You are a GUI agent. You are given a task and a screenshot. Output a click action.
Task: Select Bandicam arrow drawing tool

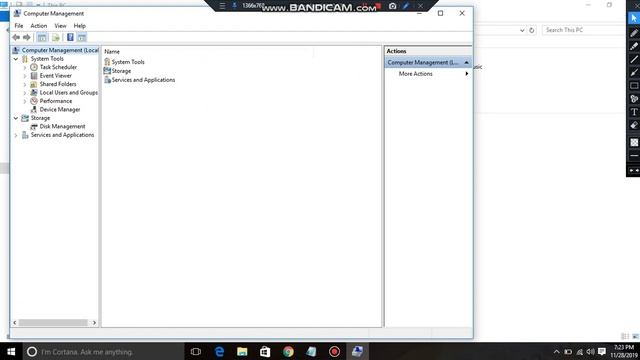coord(634,73)
